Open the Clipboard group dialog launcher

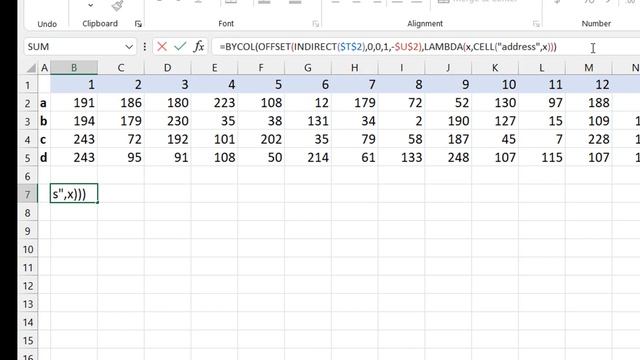point(138,24)
